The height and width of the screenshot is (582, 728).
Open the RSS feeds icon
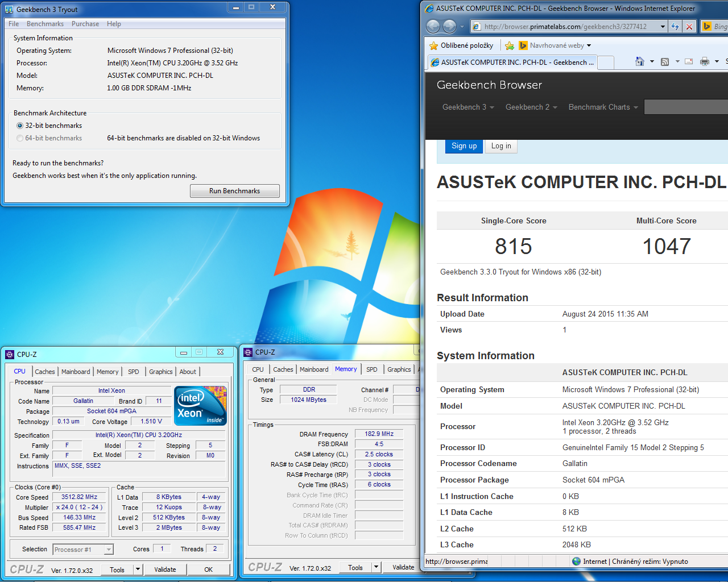(x=665, y=61)
